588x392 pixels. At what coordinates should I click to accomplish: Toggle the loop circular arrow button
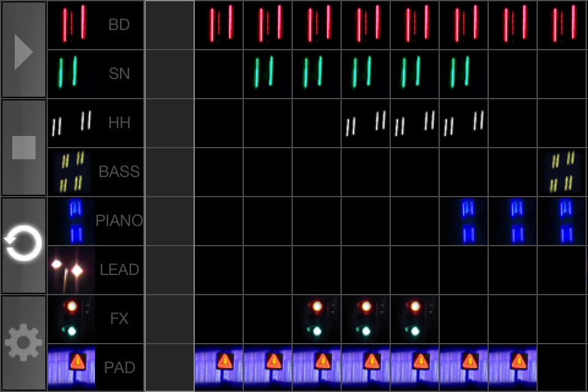(x=24, y=244)
